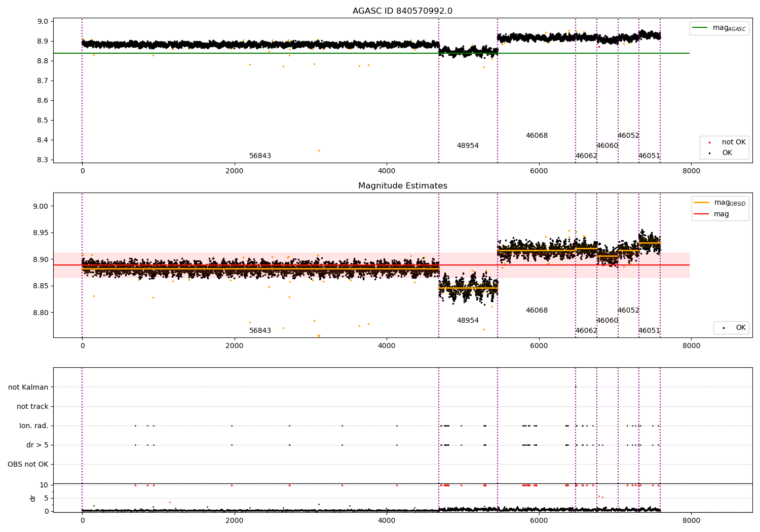Select the mag AGASC legend entry

[x=719, y=28]
